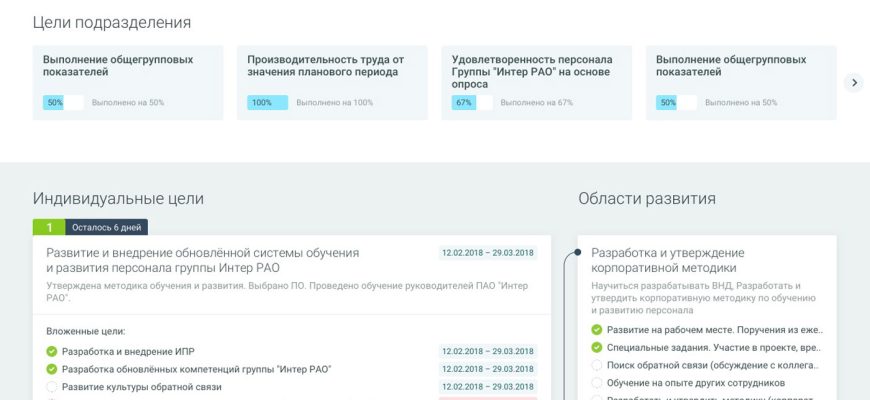The width and height of the screenshot is (870, 400).
Task: Check the 'Развитие культуры обратной связи' circle
Action: click(52, 387)
